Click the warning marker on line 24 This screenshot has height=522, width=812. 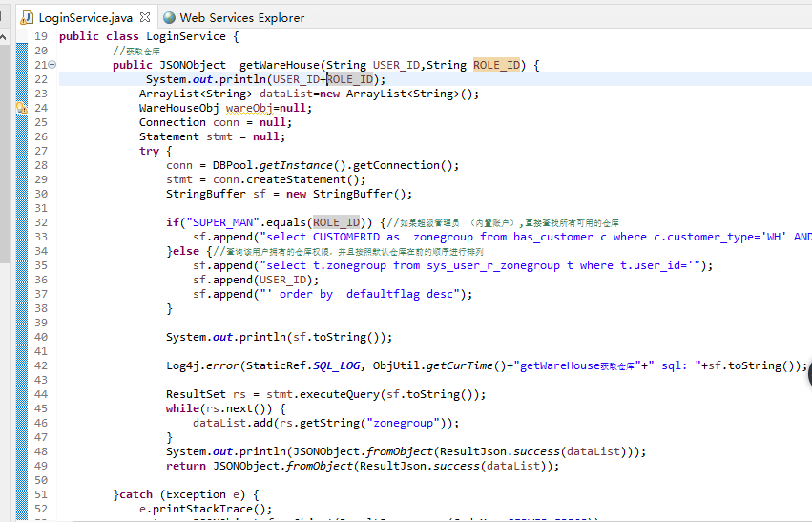click(22, 108)
